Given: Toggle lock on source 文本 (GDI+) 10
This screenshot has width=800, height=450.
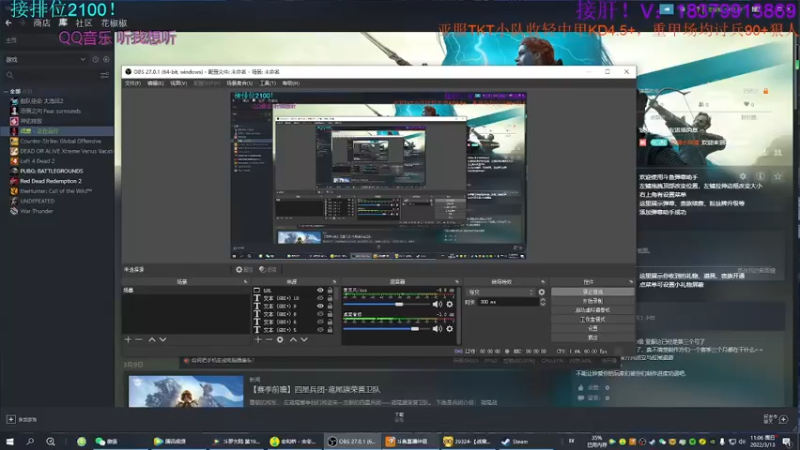Looking at the screenshot, I should click(330, 298).
